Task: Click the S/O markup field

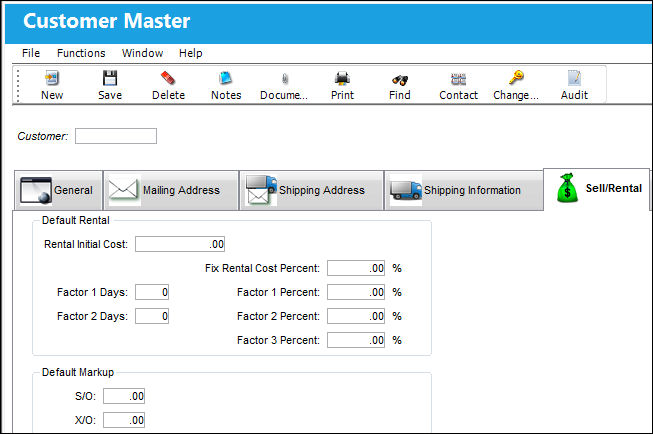Action: 124,396
